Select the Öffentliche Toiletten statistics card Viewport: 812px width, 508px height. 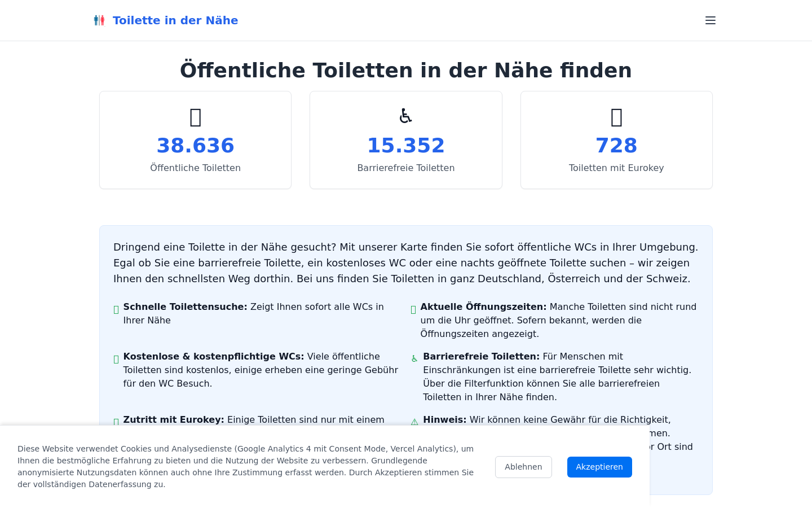click(x=196, y=140)
